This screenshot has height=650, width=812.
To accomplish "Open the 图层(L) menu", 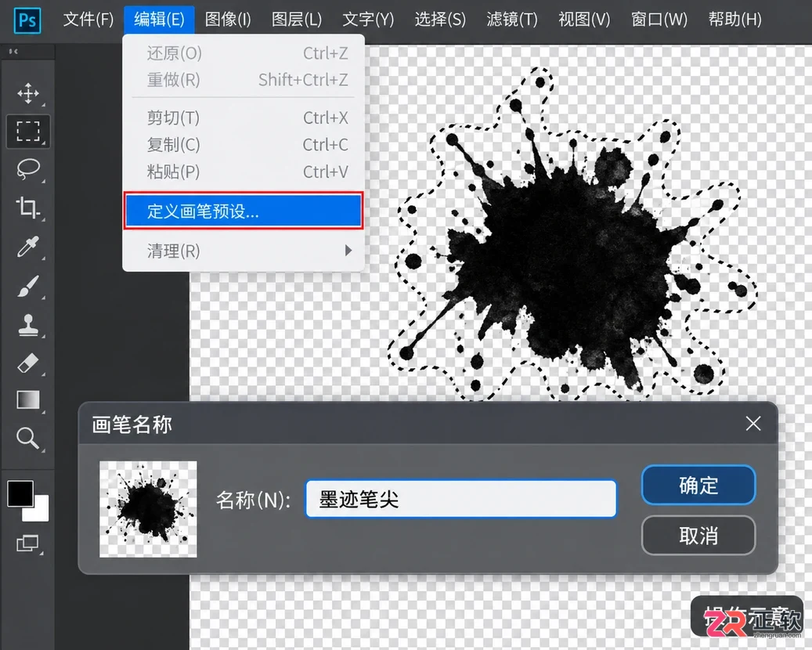I will [x=297, y=20].
